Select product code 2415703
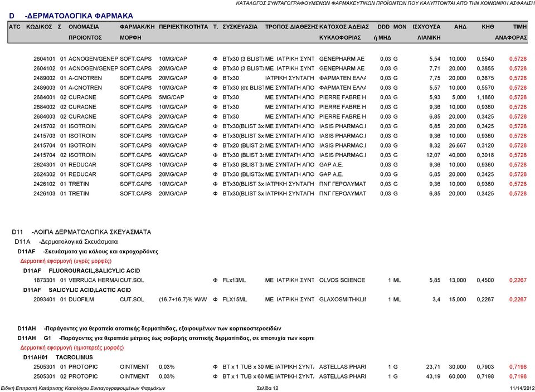 (44, 136)
